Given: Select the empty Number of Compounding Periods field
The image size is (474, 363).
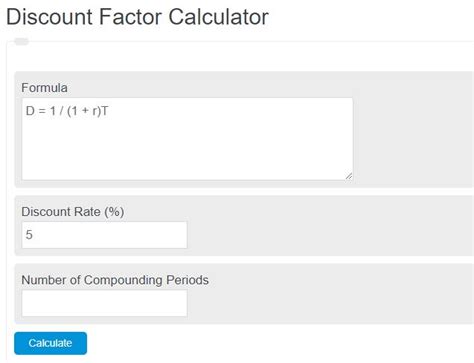Looking at the screenshot, I should coord(104,303).
